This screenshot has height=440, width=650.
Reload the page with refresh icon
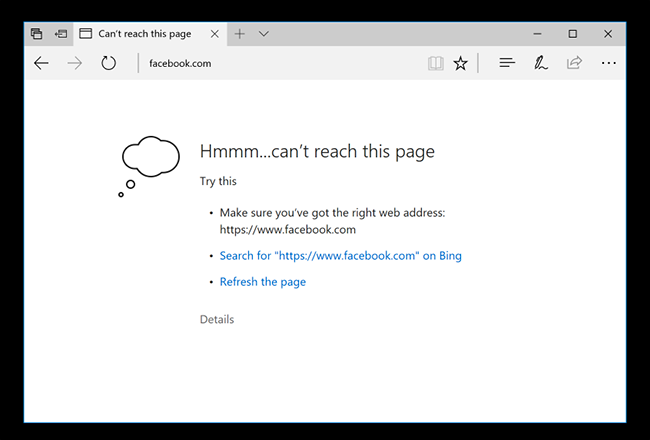pos(109,63)
